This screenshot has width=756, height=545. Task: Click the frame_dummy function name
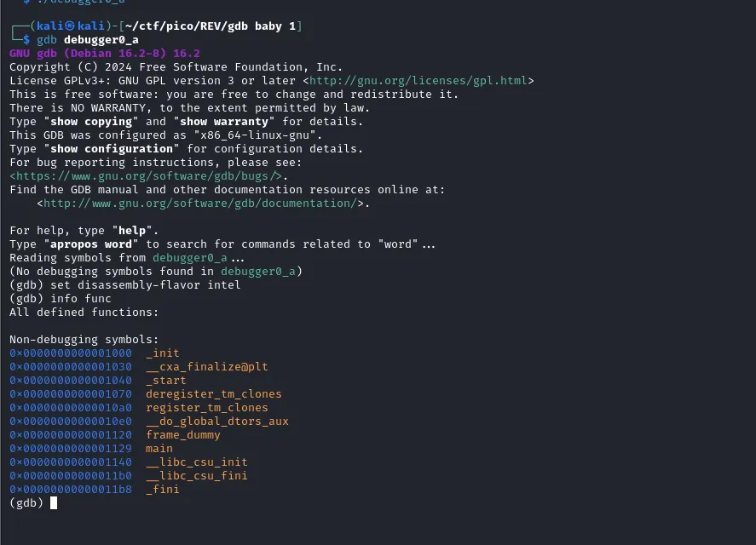coord(183,435)
